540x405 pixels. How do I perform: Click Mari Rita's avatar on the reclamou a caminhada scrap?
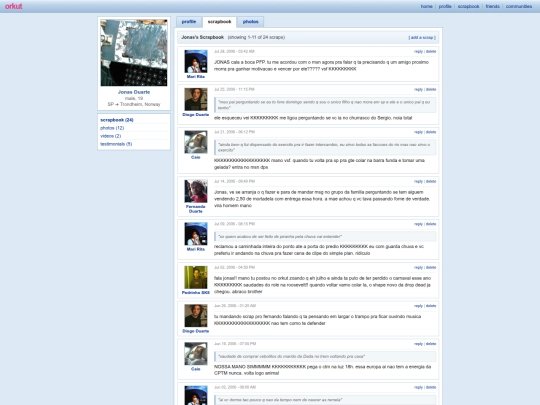196,234
